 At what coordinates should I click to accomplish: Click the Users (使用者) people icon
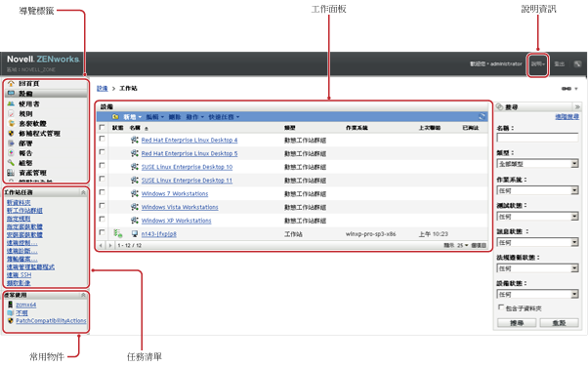point(12,103)
